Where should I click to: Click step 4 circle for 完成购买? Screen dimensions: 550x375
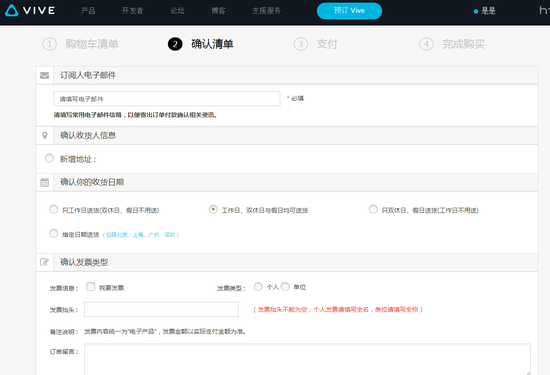[426, 44]
